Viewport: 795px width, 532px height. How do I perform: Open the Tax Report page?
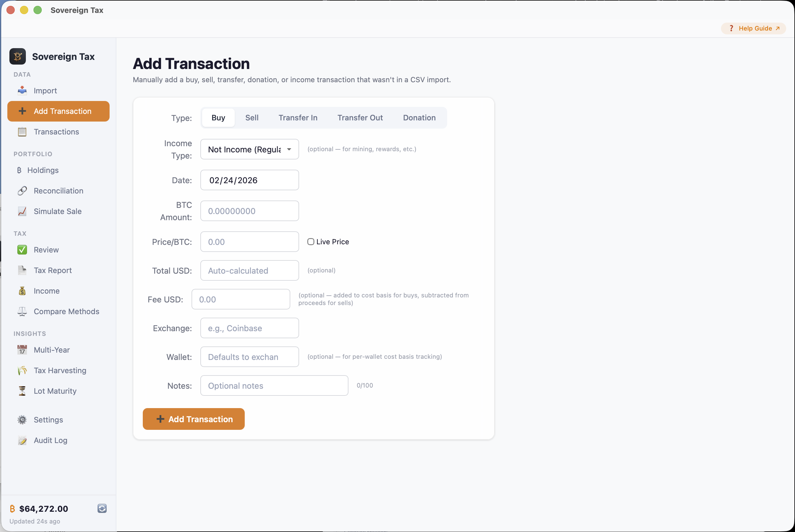click(53, 270)
